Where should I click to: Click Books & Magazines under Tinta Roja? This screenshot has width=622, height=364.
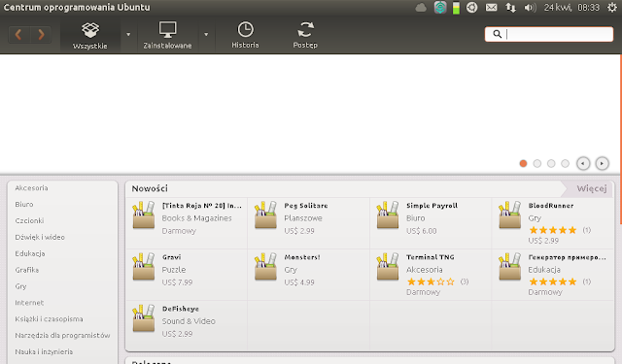196,218
